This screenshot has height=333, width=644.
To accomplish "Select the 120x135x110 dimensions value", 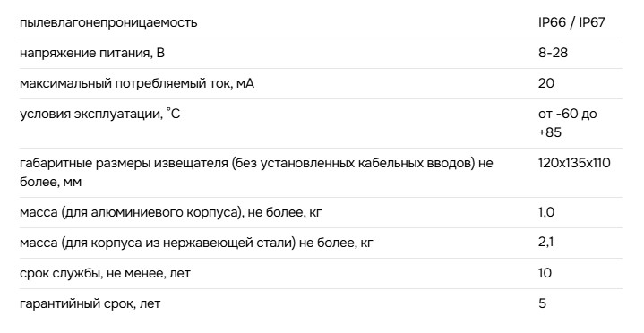I will click(x=574, y=163).
